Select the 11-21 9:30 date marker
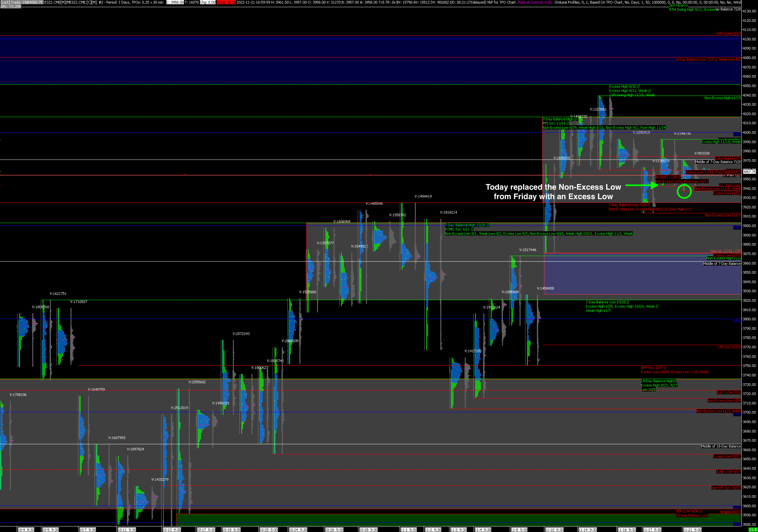758x532 pixels. (x=692, y=530)
